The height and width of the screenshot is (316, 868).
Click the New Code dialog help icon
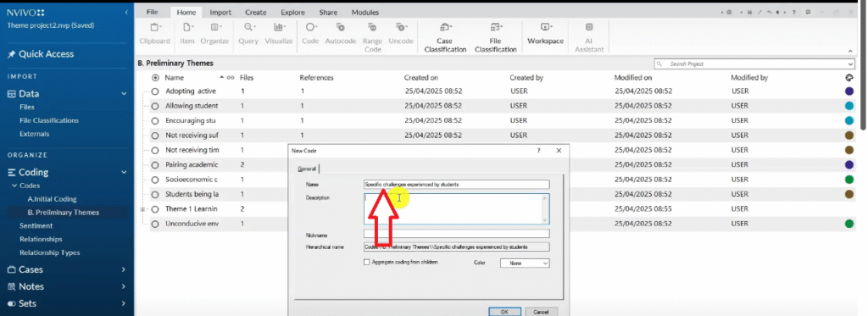pos(538,151)
